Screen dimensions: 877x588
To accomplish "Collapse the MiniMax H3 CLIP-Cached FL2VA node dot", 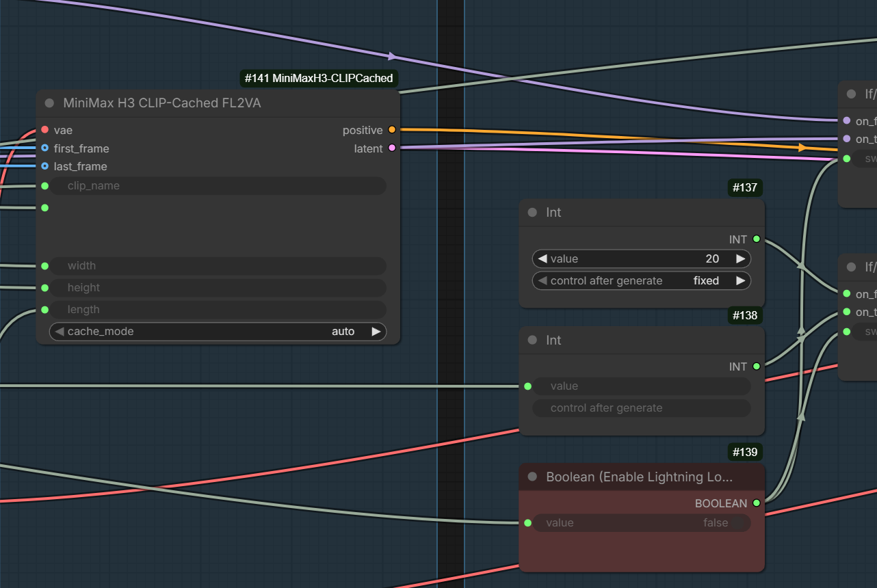I will click(x=49, y=103).
